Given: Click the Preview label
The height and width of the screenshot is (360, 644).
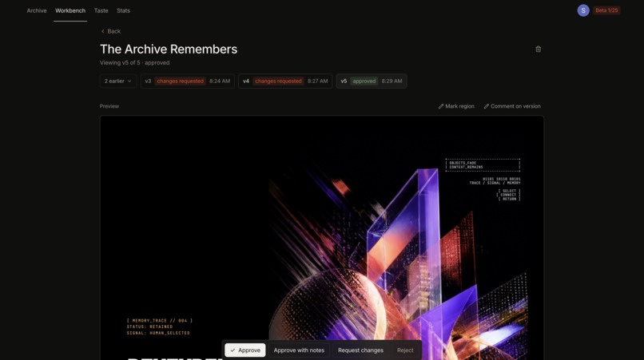Looking at the screenshot, I should click(109, 106).
